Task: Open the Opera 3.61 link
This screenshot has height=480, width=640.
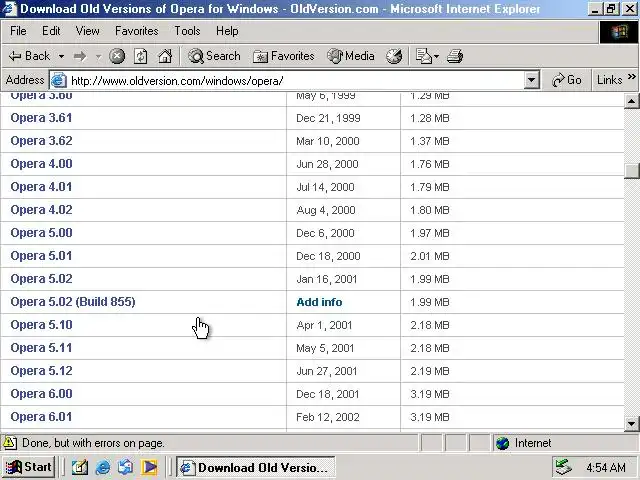Action: click(x=41, y=118)
